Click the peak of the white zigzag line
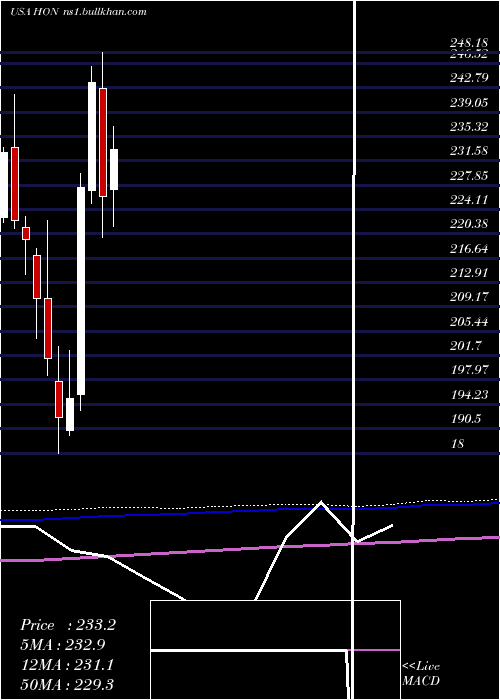 pyautogui.click(x=321, y=502)
